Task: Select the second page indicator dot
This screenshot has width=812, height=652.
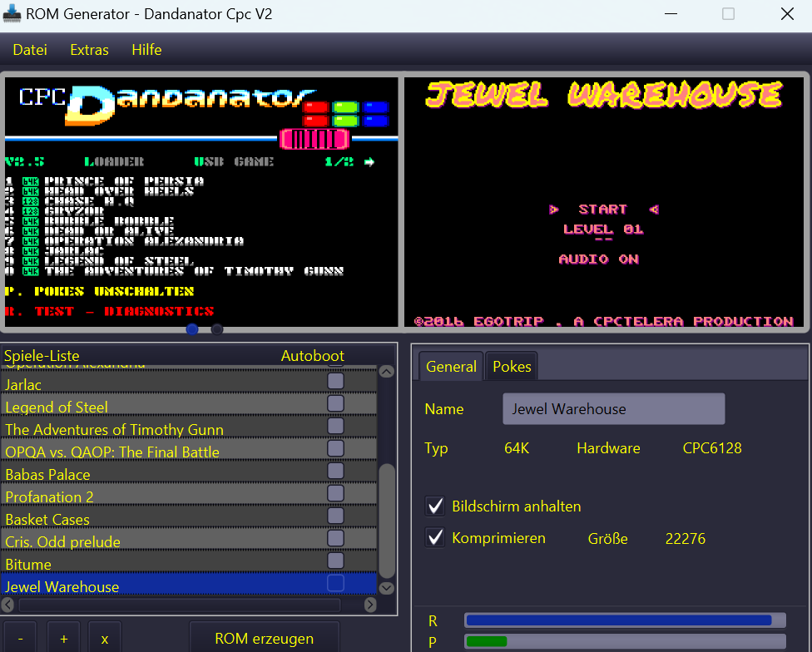Action: pyautogui.click(x=217, y=329)
